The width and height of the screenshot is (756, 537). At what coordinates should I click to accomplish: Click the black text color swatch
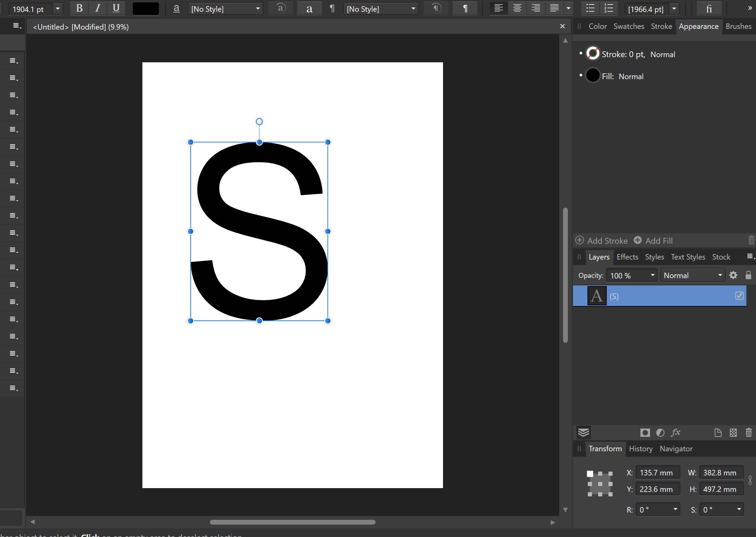pyautogui.click(x=146, y=9)
